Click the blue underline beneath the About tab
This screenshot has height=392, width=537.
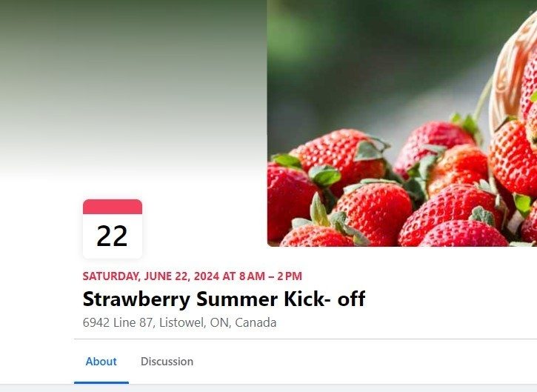click(101, 382)
